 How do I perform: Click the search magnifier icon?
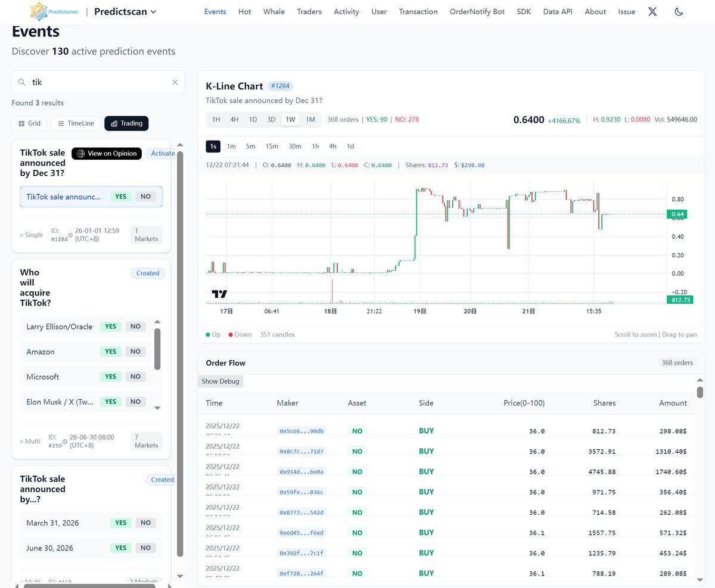21,82
